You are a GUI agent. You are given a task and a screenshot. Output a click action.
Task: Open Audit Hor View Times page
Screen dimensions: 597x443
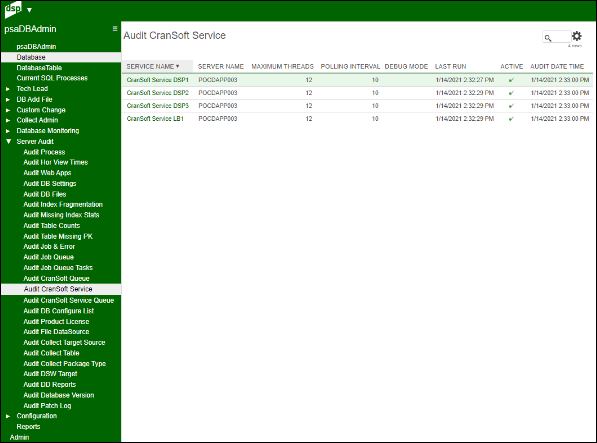click(56, 163)
